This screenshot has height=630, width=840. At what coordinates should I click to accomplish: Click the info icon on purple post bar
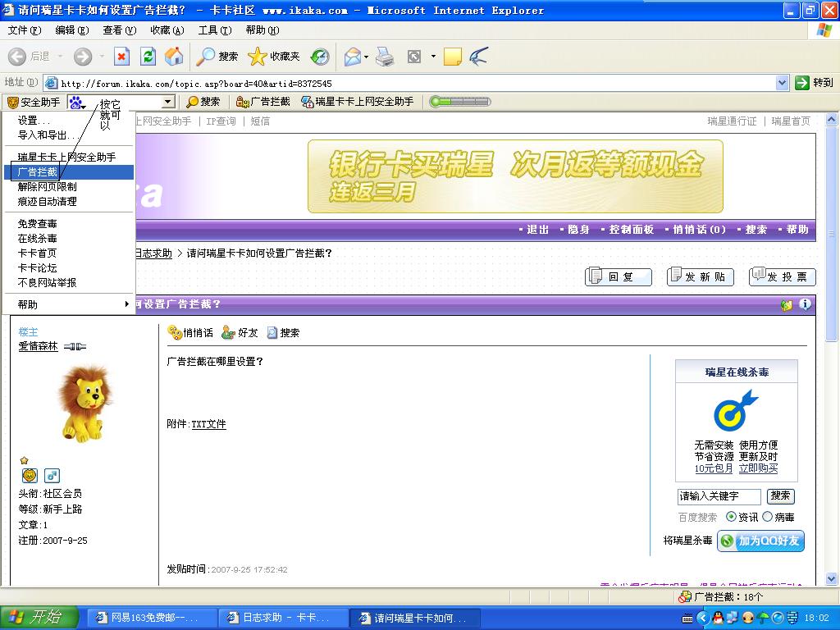coord(805,304)
